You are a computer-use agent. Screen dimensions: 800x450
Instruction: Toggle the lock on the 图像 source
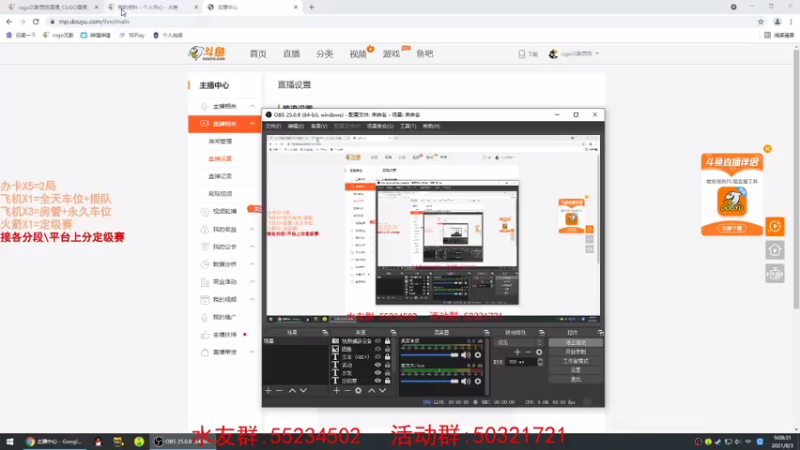tap(387, 349)
